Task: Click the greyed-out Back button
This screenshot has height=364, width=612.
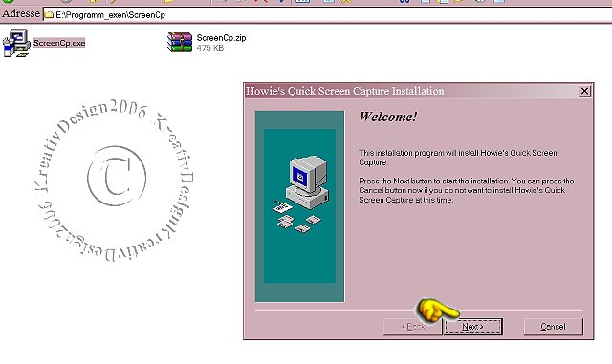Action: 413,327
